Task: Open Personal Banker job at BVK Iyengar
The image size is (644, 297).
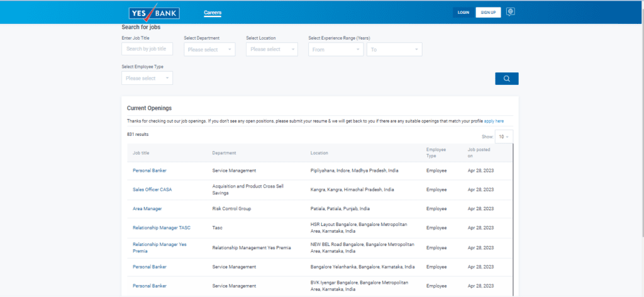Action: [x=150, y=286]
